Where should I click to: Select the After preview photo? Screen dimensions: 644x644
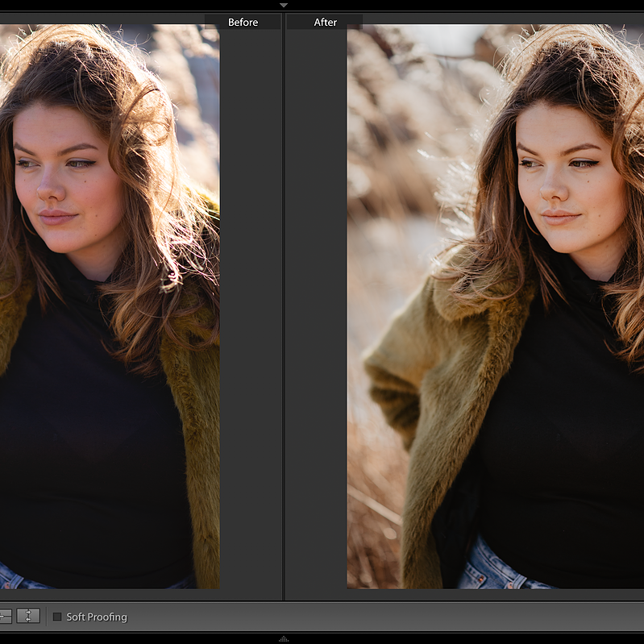click(496, 306)
